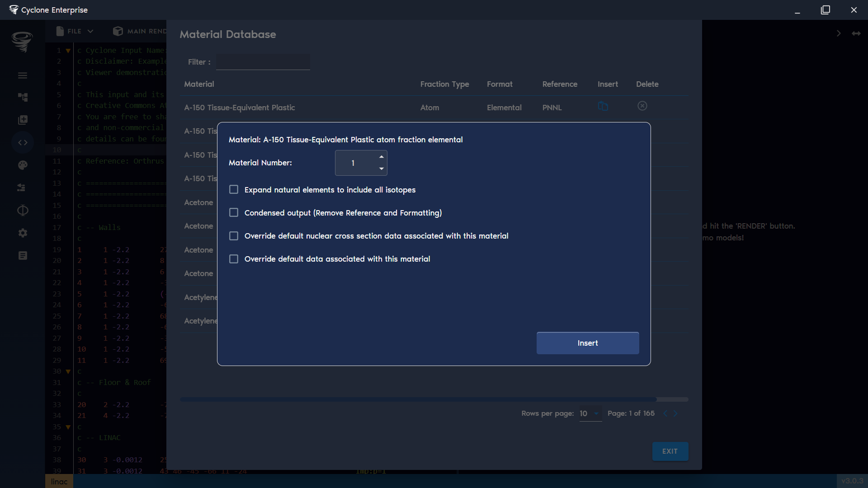Delete A-150 Tissue-Equivalent Plastic using its delete icon
Screen dimensions: 868x488
click(642, 106)
